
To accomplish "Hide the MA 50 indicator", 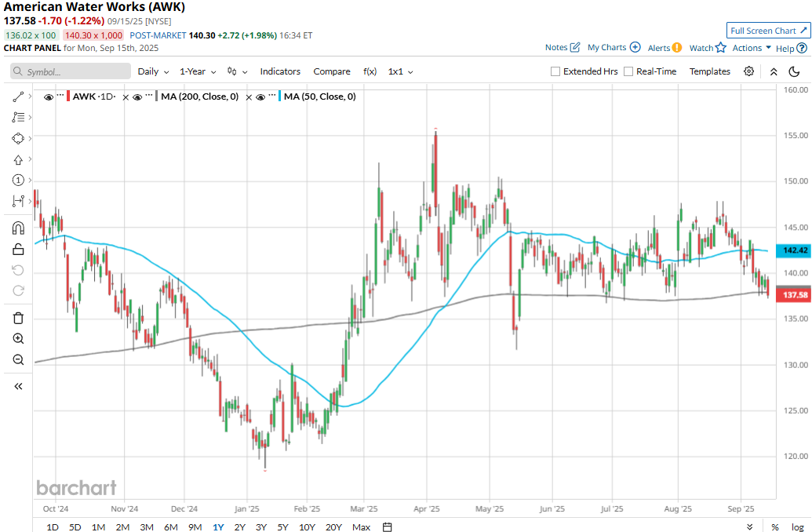I will tap(260, 97).
